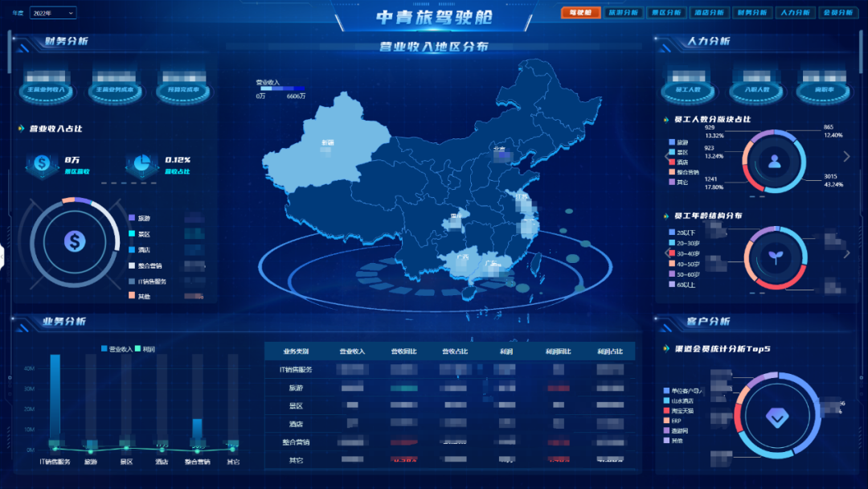868x489 pixels.
Task: Click the person icon in the employee headcount donut
Action: [775, 162]
